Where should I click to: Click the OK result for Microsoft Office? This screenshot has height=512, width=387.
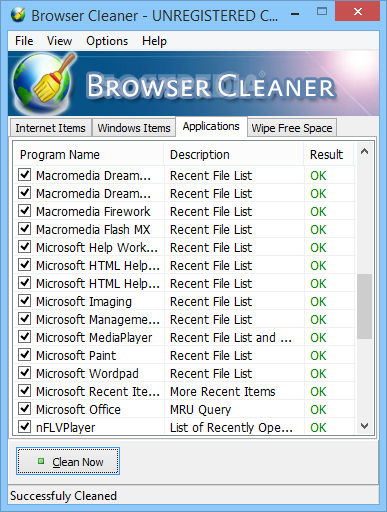click(x=318, y=410)
